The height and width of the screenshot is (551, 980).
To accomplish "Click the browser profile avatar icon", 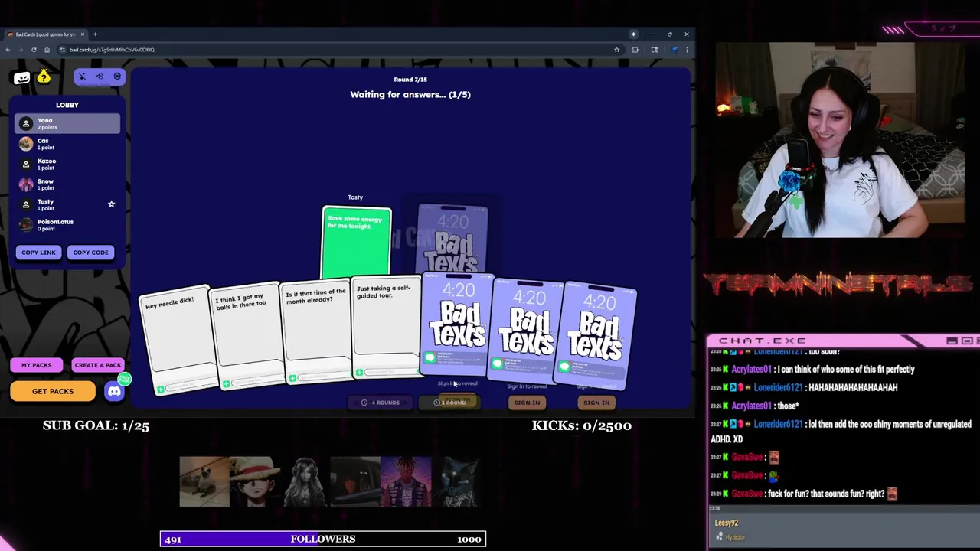I will coord(674,50).
